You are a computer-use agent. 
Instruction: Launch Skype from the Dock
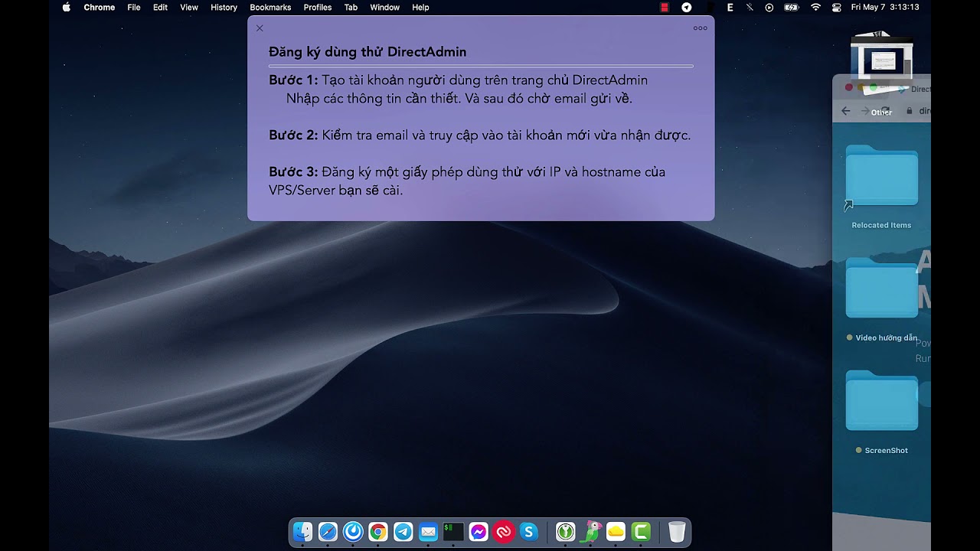(528, 532)
